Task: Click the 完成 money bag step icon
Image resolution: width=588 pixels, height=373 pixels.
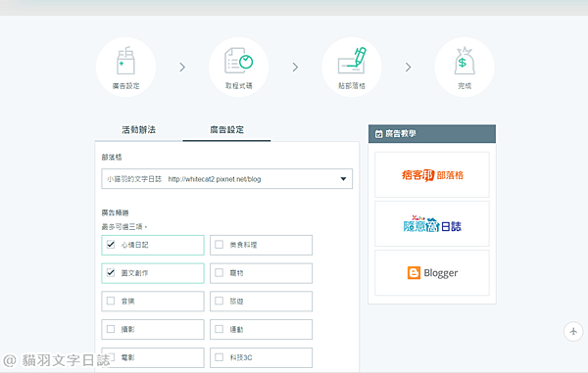Action: click(x=465, y=67)
